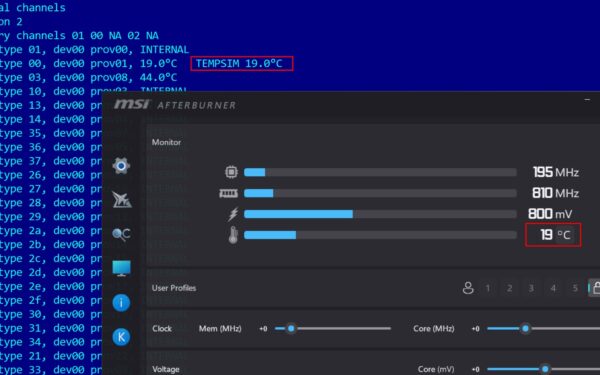This screenshot has width=600, height=375.
Task: Open the OC Scanner icon
Action: click(122, 234)
